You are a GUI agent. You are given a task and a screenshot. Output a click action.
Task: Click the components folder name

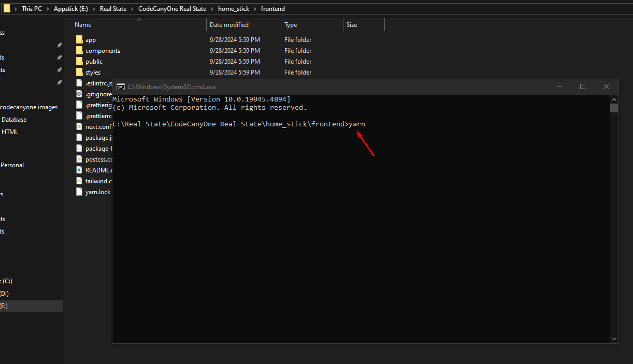(x=103, y=51)
